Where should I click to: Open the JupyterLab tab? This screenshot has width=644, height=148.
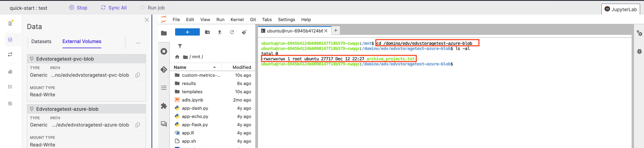tap(621, 9)
